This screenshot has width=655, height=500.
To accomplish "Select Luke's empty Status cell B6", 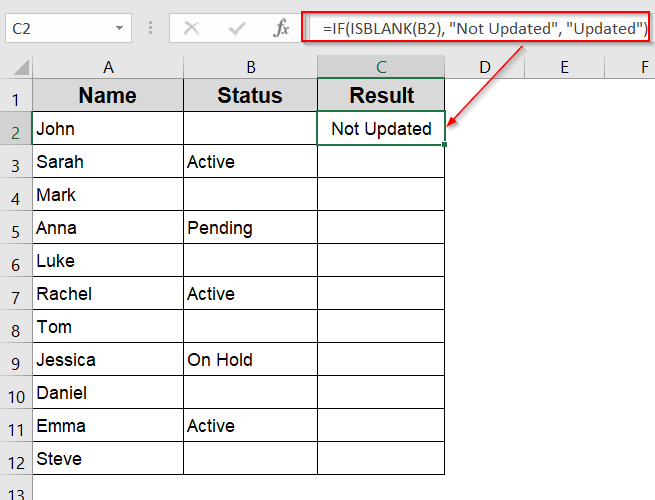I will (250, 260).
